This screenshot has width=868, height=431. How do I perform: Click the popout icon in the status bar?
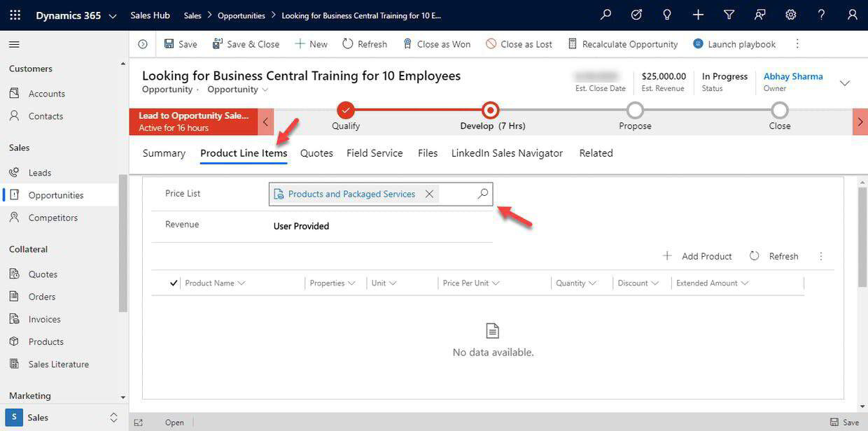(x=139, y=423)
